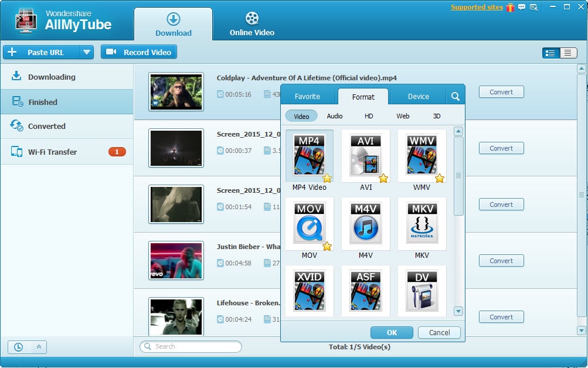The image size is (588, 368).
Task: Click Convert for the Justin Bieber video
Action: (501, 260)
